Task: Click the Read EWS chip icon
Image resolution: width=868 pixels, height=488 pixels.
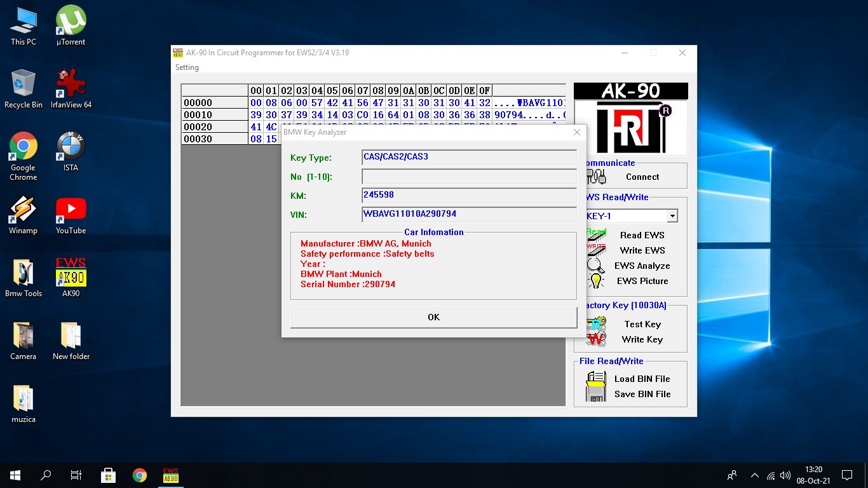Action: pyautogui.click(x=596, y=234)
